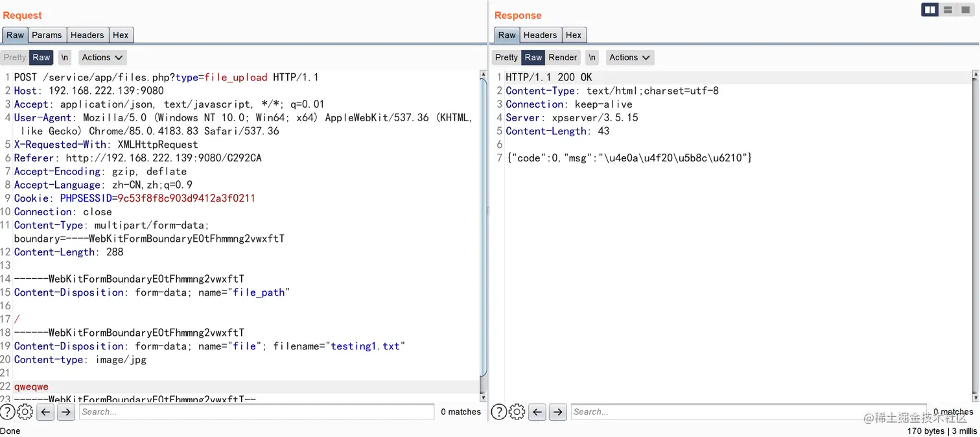Go to next match in Request search
This screenshot has height=437, width=980.
coord(66,412)
